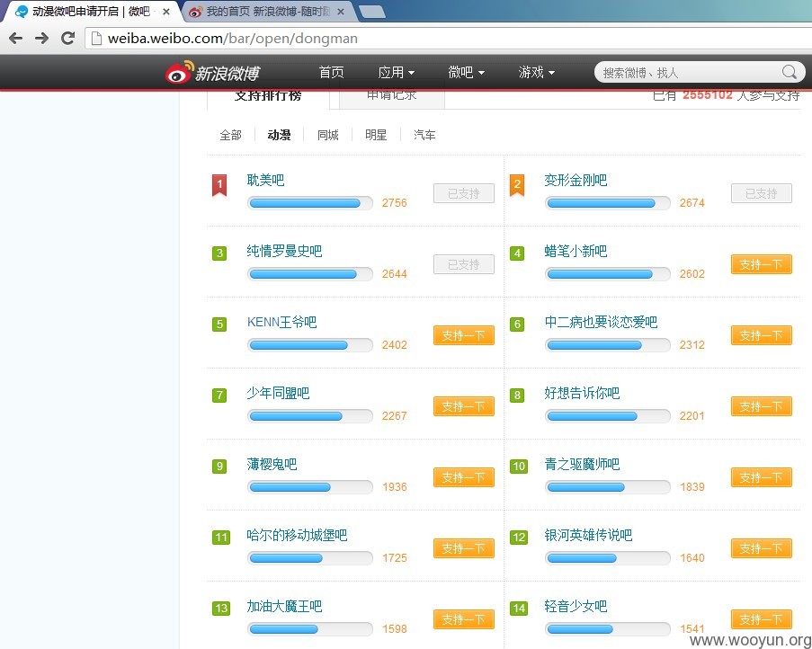Open the 青之驱魔师吧 link

(x=582, y=464)
